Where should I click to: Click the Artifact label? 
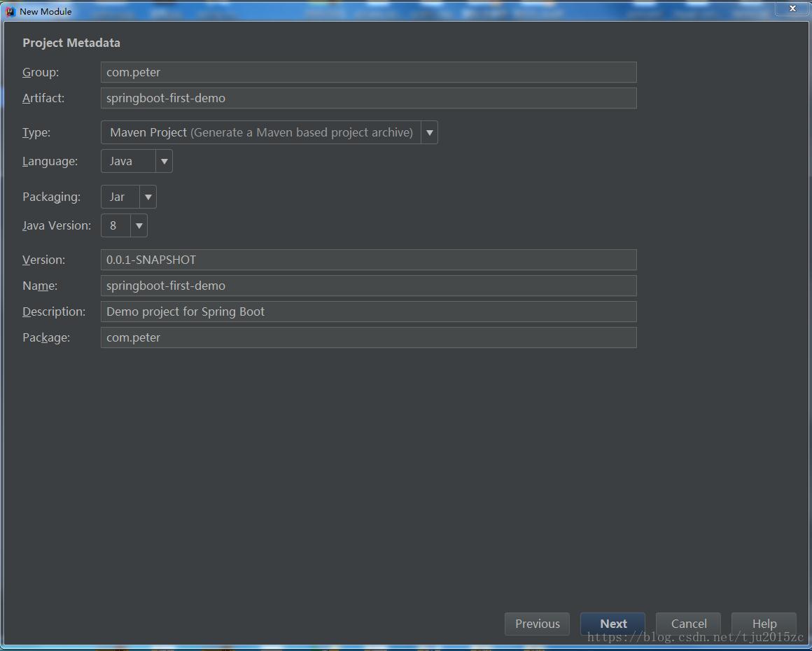coord(43,98)
